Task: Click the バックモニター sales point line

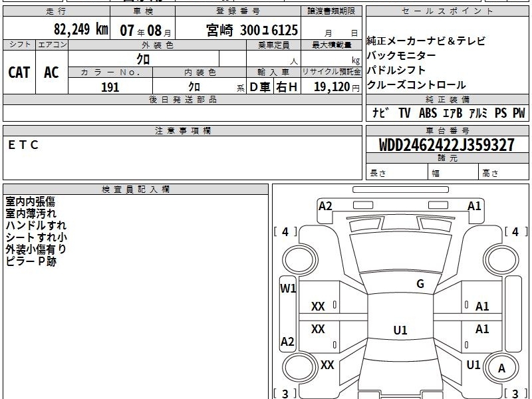Action: click(x=401, y=56)
